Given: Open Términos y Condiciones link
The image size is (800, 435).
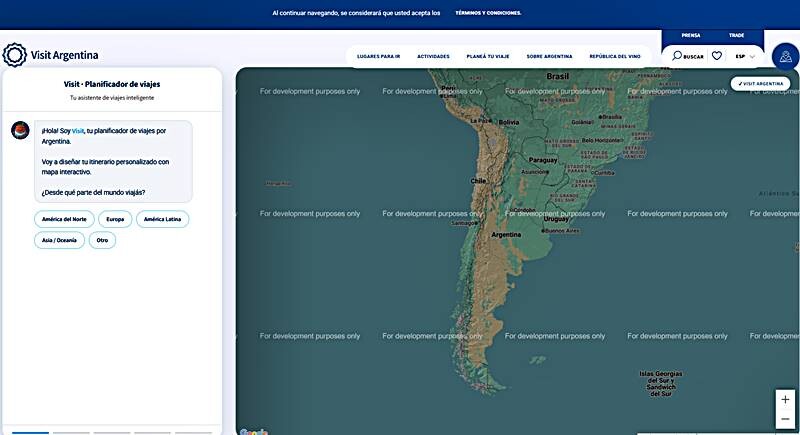Looking at the screenshot, I should [x=488, y=13].
